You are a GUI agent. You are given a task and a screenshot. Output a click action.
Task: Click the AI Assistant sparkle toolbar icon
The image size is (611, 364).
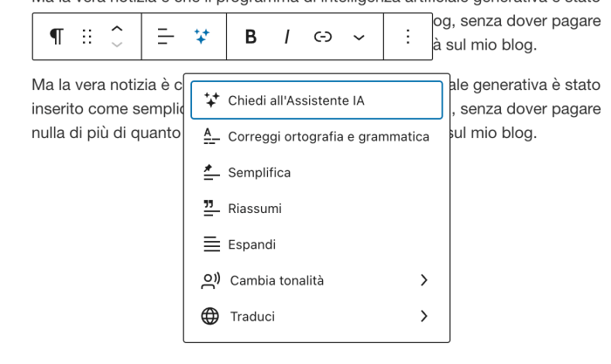pyautogui.click(x=202, y=36)
